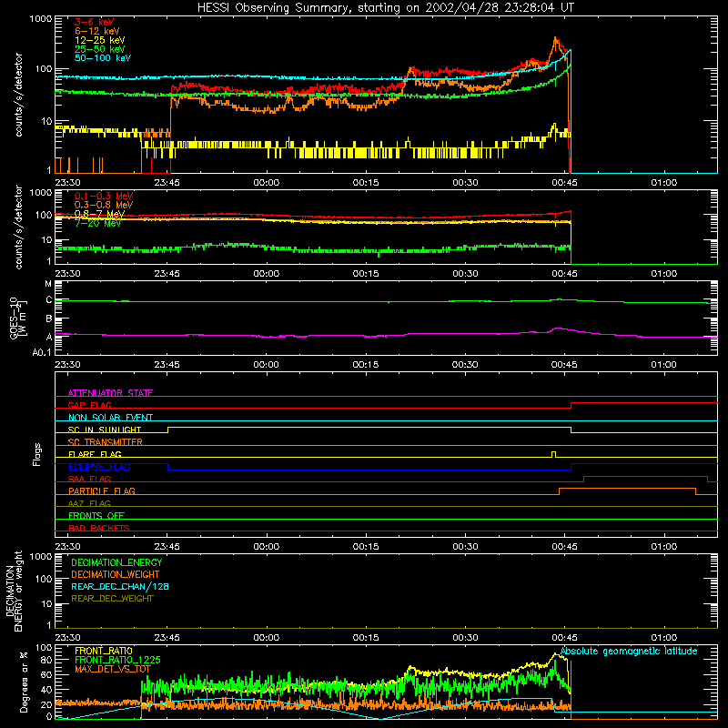This screenshot has height=728, width=728.
Task: Click the ATTENUATOR_STATE flag label
Action: 110,393
